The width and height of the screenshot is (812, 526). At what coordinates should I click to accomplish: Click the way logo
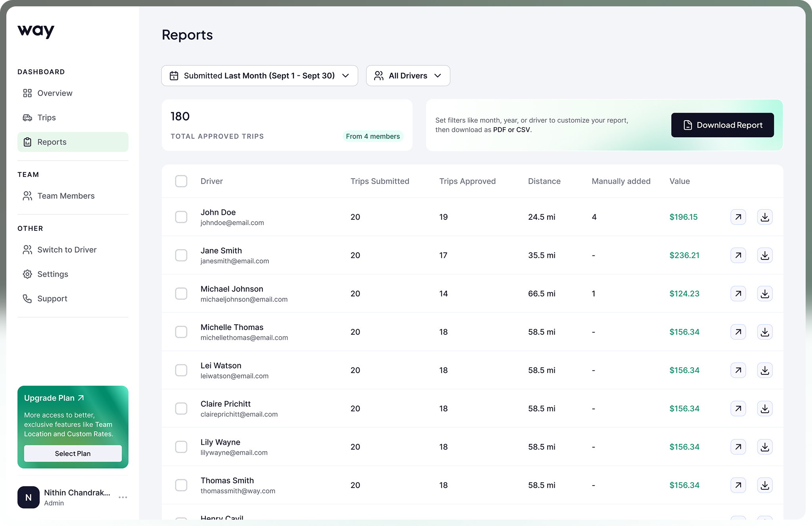[36, 31]
